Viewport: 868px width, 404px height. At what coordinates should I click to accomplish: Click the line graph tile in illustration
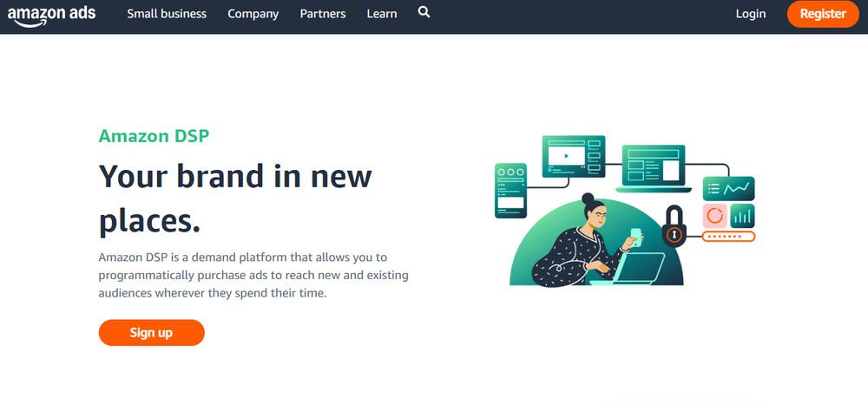tap(728, 188)
